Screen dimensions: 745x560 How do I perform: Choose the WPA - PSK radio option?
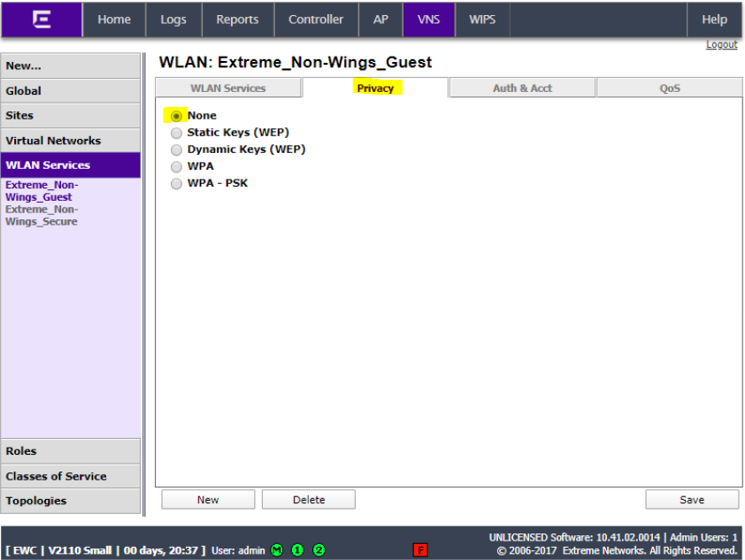[x=176, y=184]
